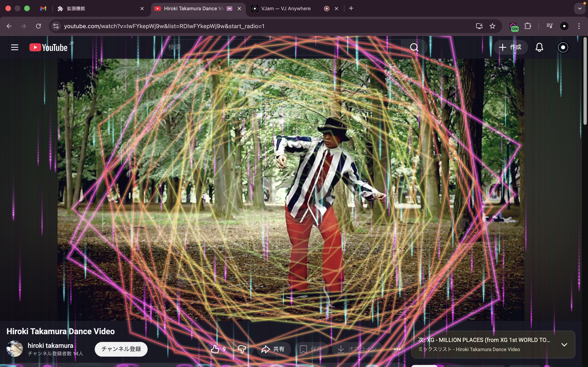Expand the mix playlist chevron panel
The width and height of the screenshot is (588, 367).
pos(564,345)
